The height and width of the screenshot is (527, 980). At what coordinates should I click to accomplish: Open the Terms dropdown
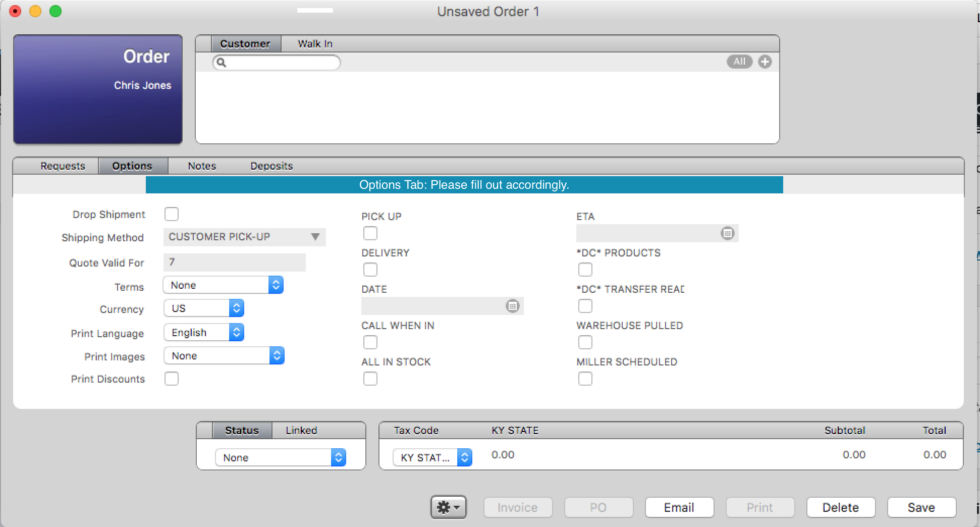223,285
